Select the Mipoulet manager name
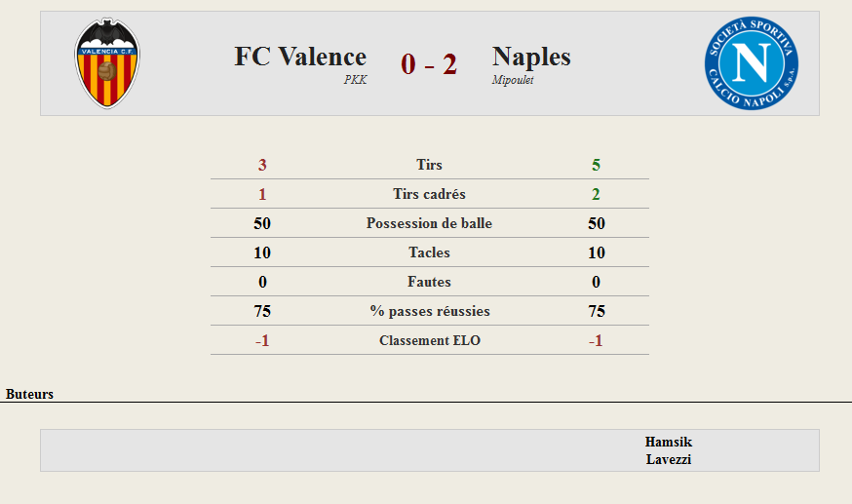852x504 pixels. tap(513, 80)
